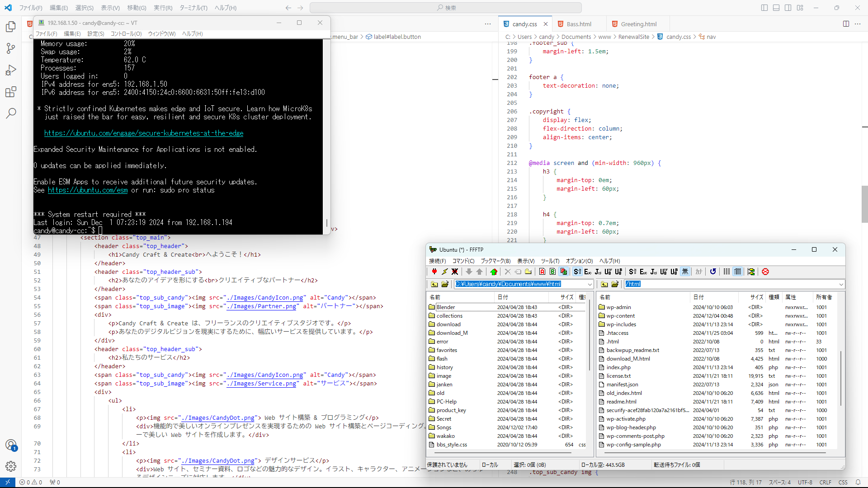
Task: Open the ブックマーク(B) menu in FFFTP
Action: pos(495,261)
